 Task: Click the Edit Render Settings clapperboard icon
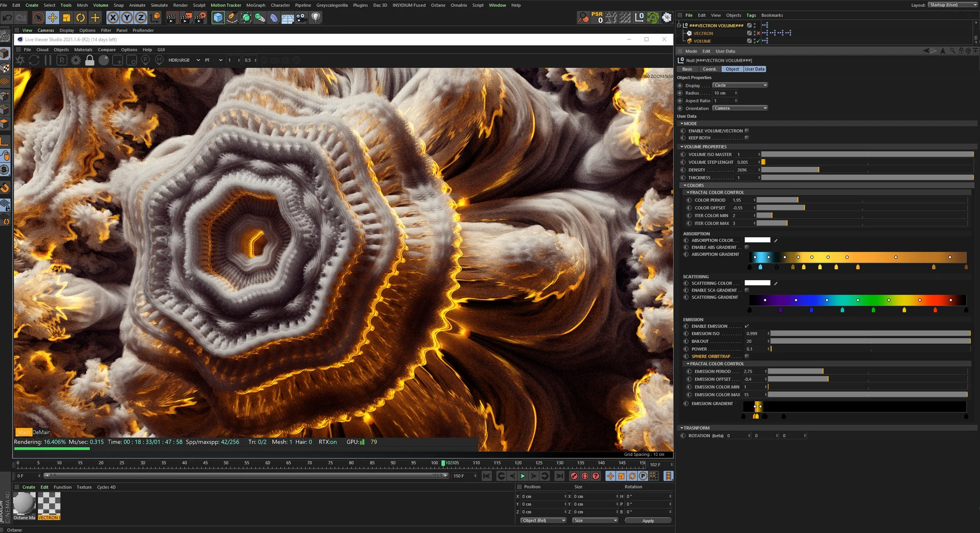pyautogui.click(x=200, y=18)
